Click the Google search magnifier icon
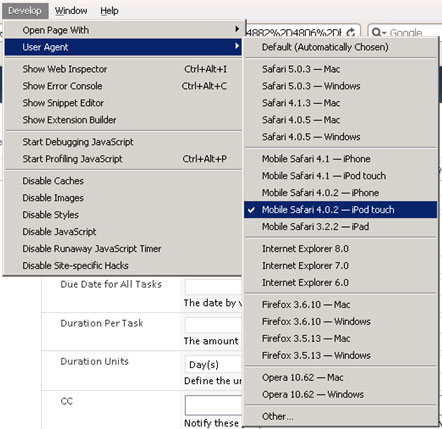442x429 pixels. point(378,32)
